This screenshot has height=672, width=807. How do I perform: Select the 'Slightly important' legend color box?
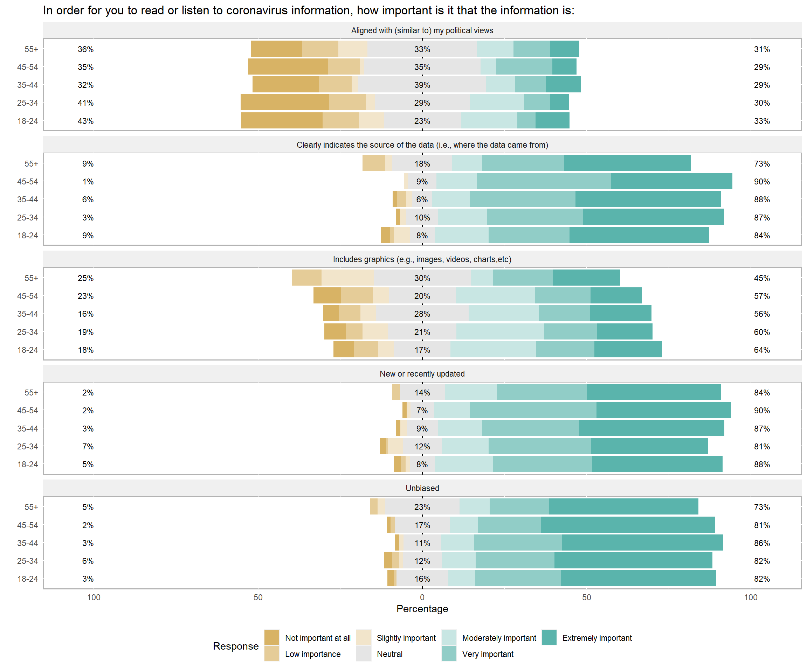364,637
